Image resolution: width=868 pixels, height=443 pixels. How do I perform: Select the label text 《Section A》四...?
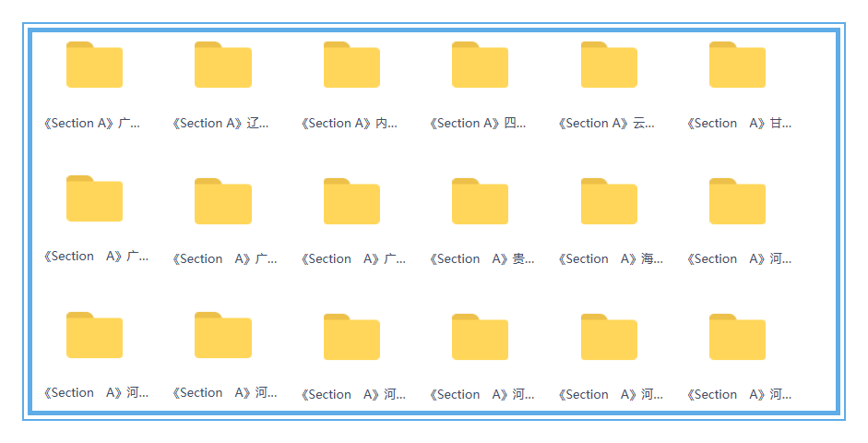(x=478, y=123)
